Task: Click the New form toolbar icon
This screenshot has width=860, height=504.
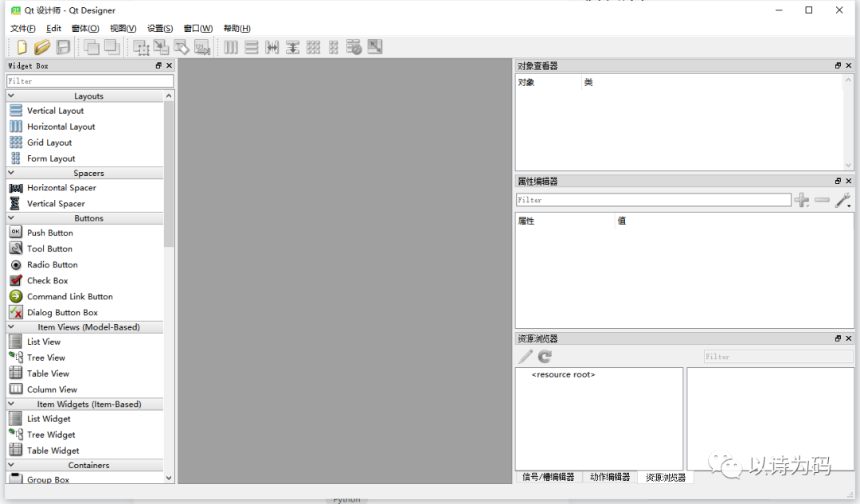Action: pyautogui.click(x=21, y=47)
